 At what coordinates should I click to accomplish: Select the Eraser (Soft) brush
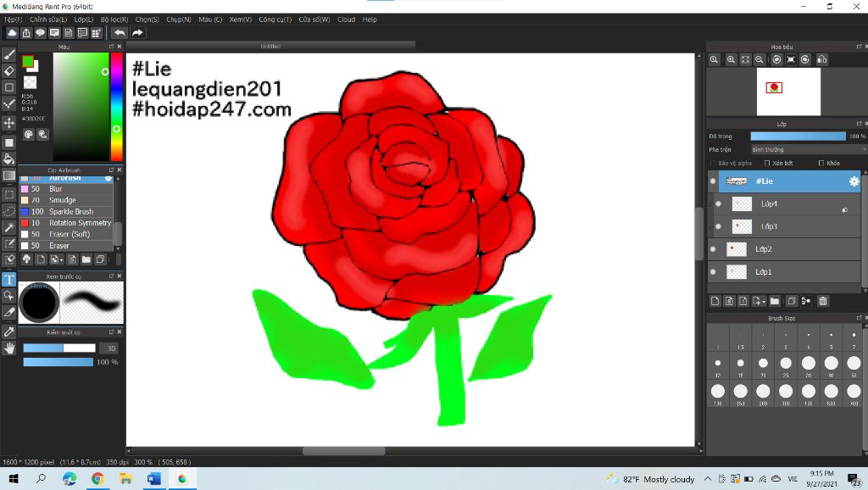pos(66,234)
